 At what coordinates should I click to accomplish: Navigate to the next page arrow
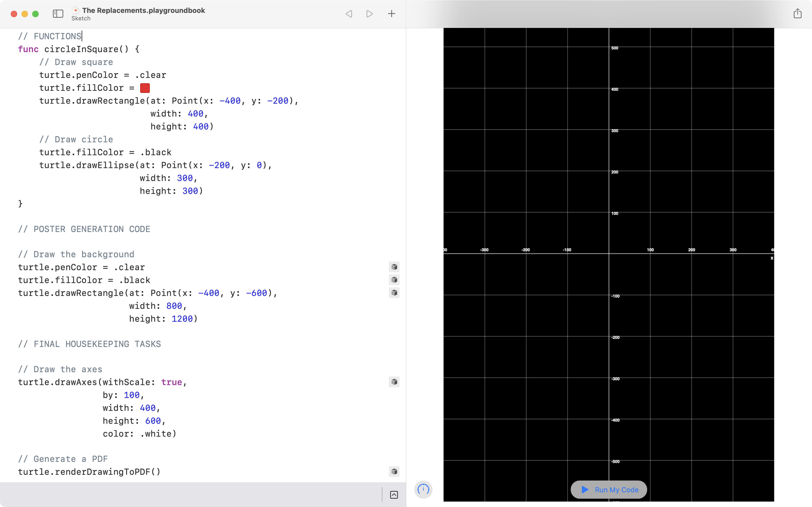coord(369,14)
